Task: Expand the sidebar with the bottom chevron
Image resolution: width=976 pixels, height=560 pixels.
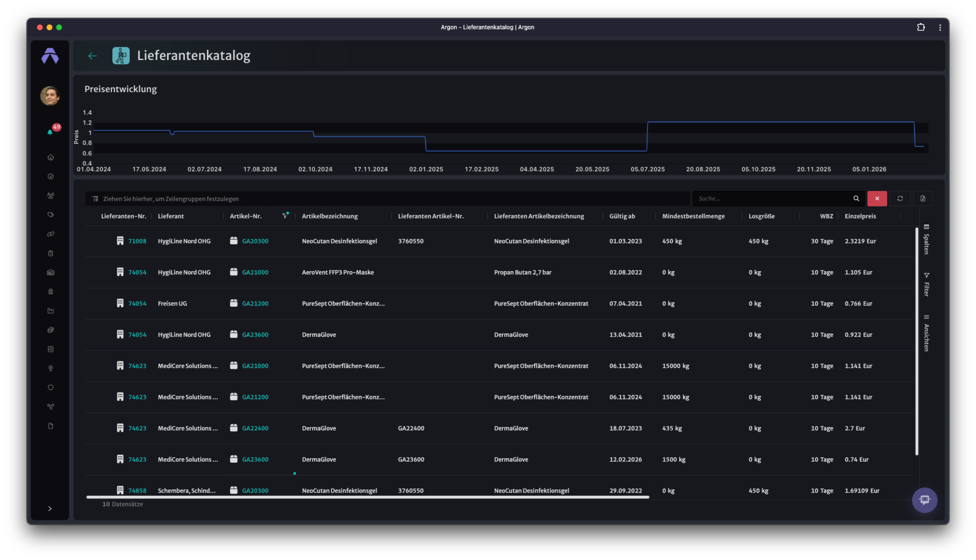Action: [50, 508]
